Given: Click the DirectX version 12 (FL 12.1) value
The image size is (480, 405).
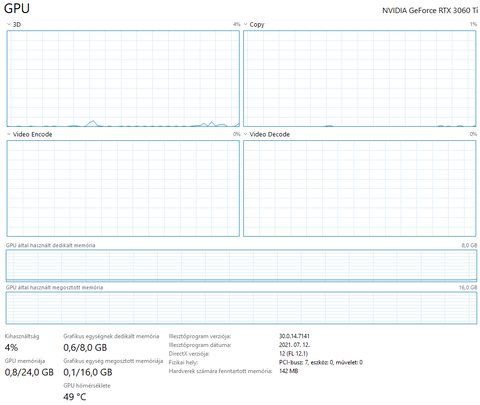Looking at the screenshot, I should (293, 353).
